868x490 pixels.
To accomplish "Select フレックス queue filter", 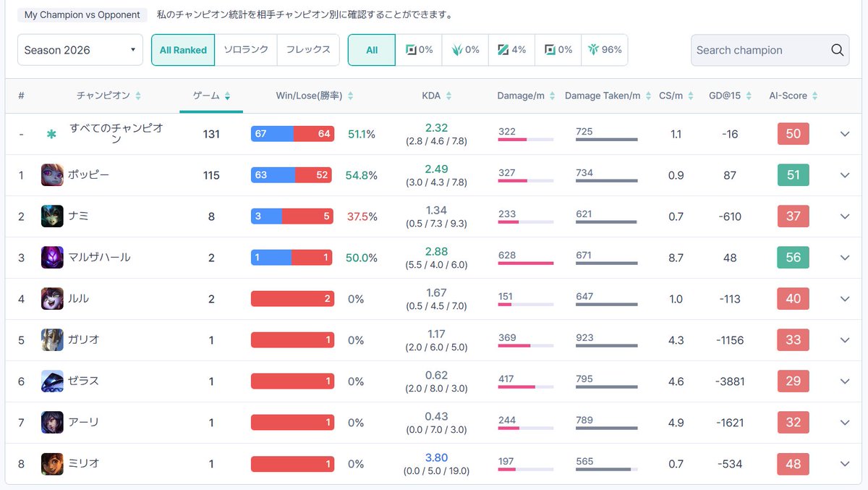I will (308, 50).
